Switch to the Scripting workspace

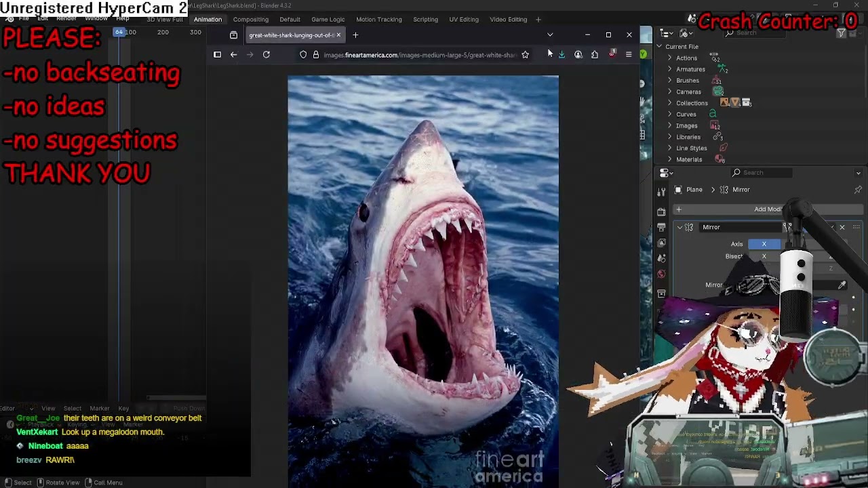pyautogui.click(x=426, y=20)
